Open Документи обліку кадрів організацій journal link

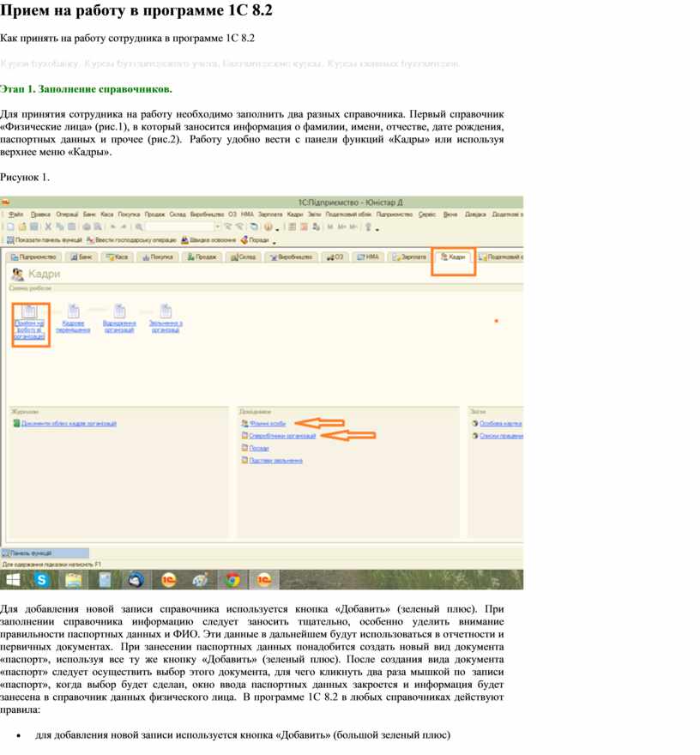tap(69, 423)
